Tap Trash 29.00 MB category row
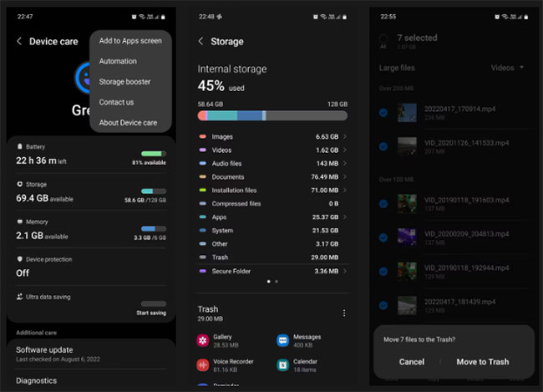This screenshot has height=392, width=543. click(272, 257)
